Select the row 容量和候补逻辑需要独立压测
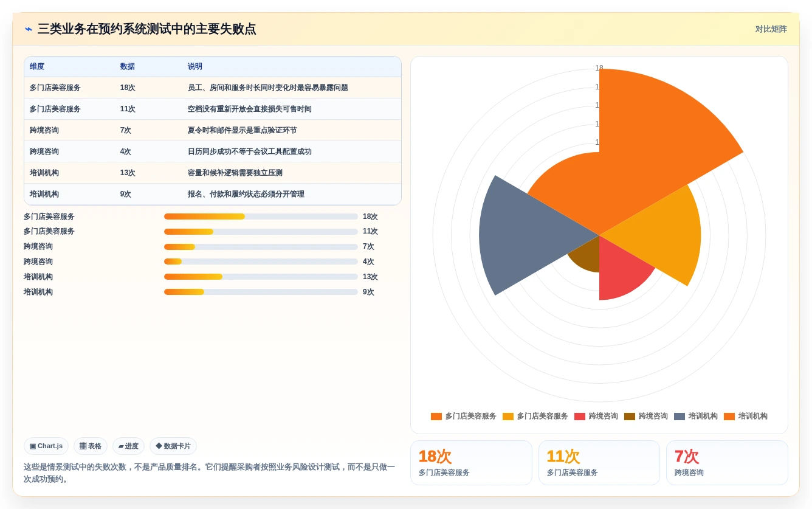This screenshot has width=812, height=509. 213,173
